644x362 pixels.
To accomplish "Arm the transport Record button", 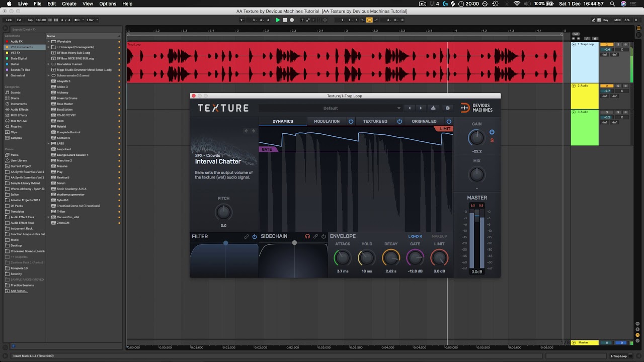I will click(x=292, y=20).
